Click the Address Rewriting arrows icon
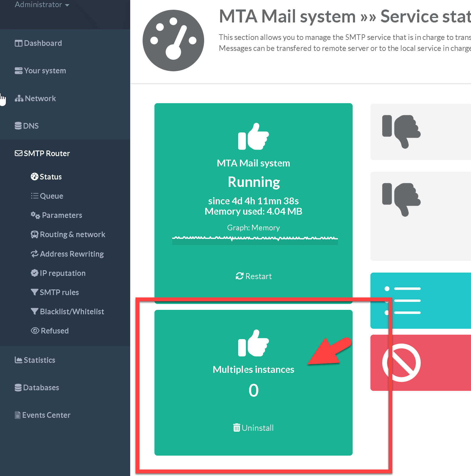 point(35,254)
